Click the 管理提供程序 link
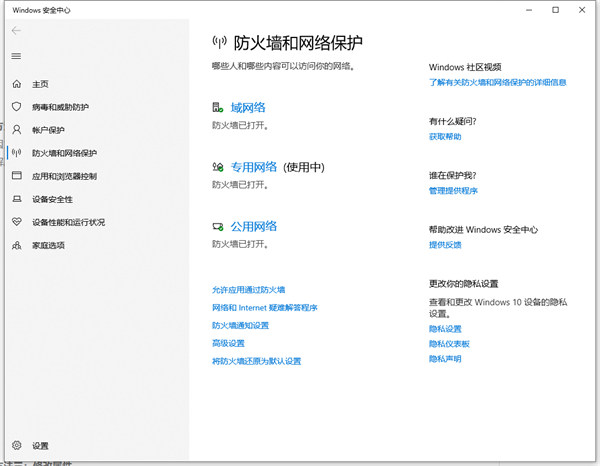The height and width of the screenshot is (466, 600). (x=453, y=191)
